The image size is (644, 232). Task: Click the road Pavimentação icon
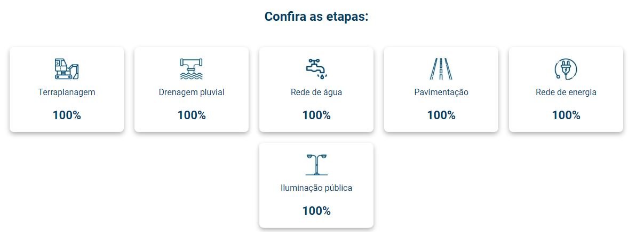click(441, 68)
